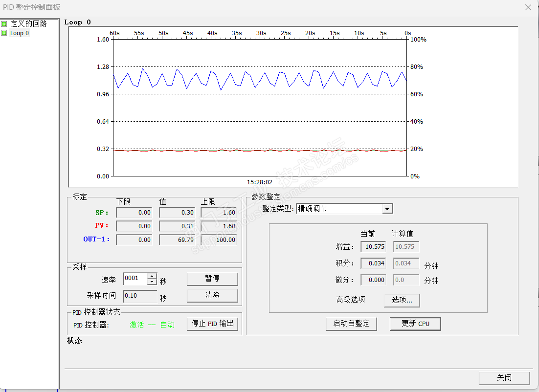
Task: Click the calculated 积分 value field
Action: pos(406,263)
